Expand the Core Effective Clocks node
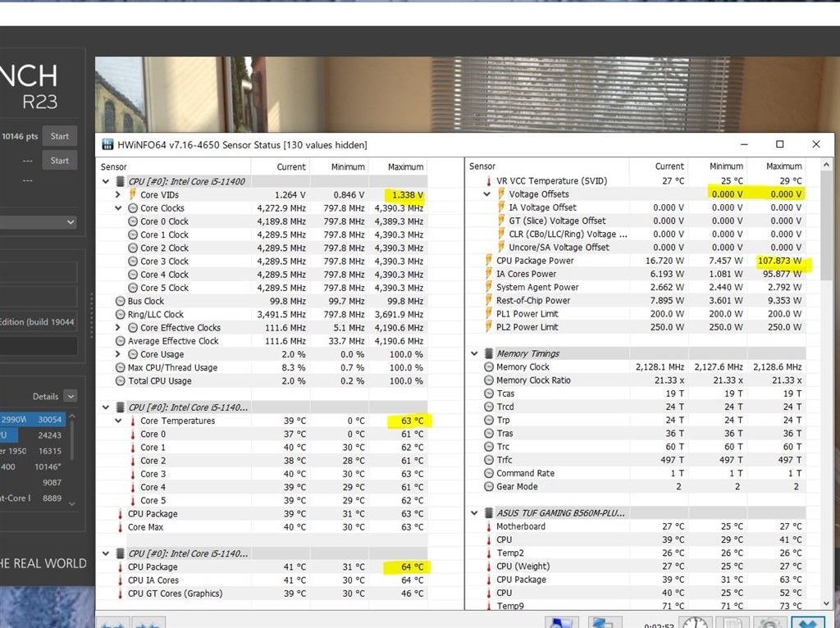The image size is (840, 628). [118, 327]
